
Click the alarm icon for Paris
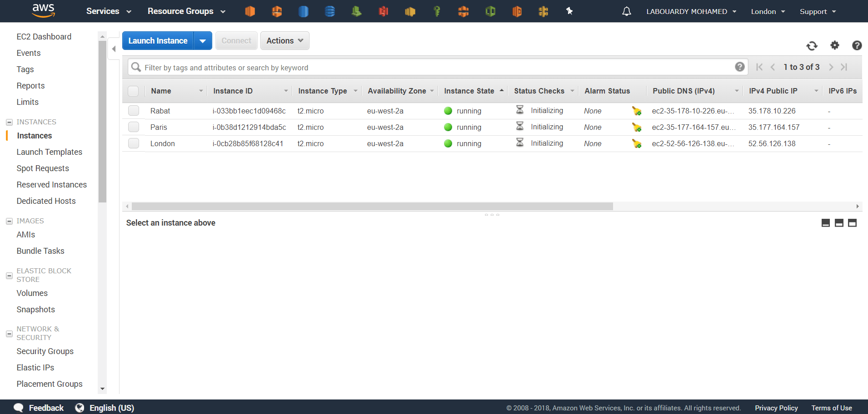click(x=637, y=127)
